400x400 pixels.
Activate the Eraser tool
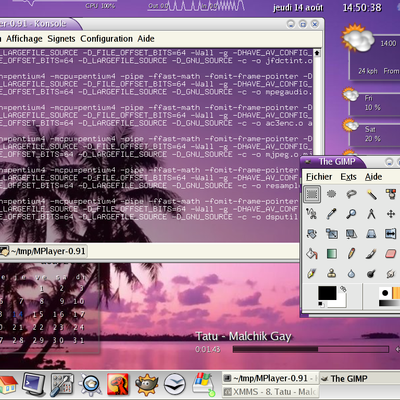pos(391,254)
